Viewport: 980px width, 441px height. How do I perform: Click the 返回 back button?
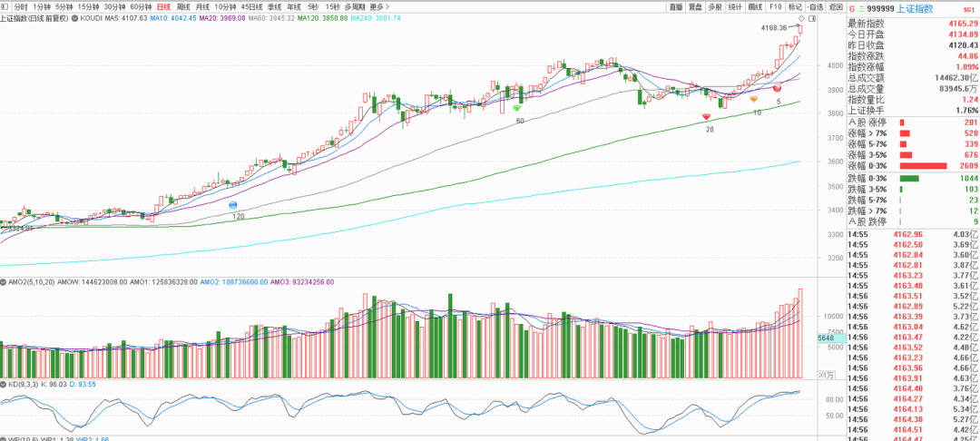point(835,7)
